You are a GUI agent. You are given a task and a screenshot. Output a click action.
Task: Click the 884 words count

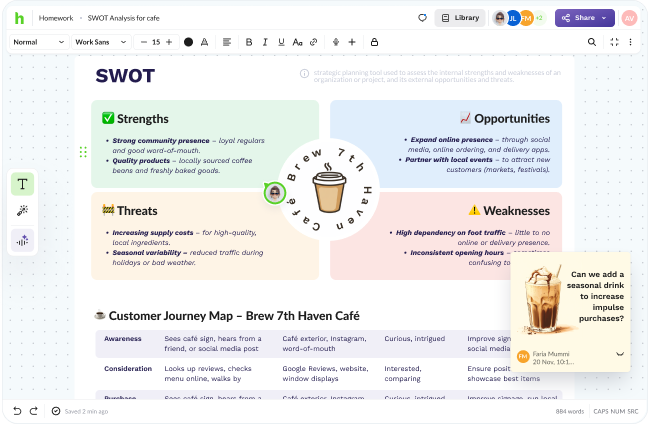[x=570, y=411]
